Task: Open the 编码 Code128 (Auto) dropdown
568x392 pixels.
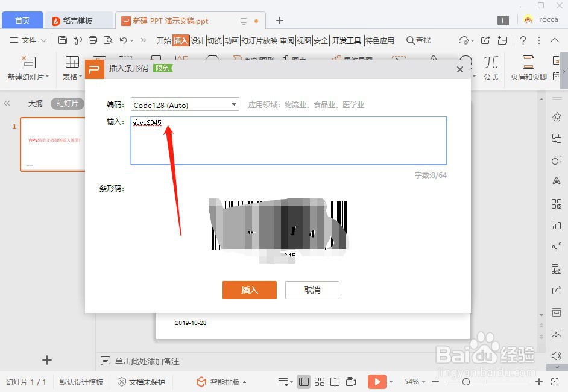Action: pos(185,104)
